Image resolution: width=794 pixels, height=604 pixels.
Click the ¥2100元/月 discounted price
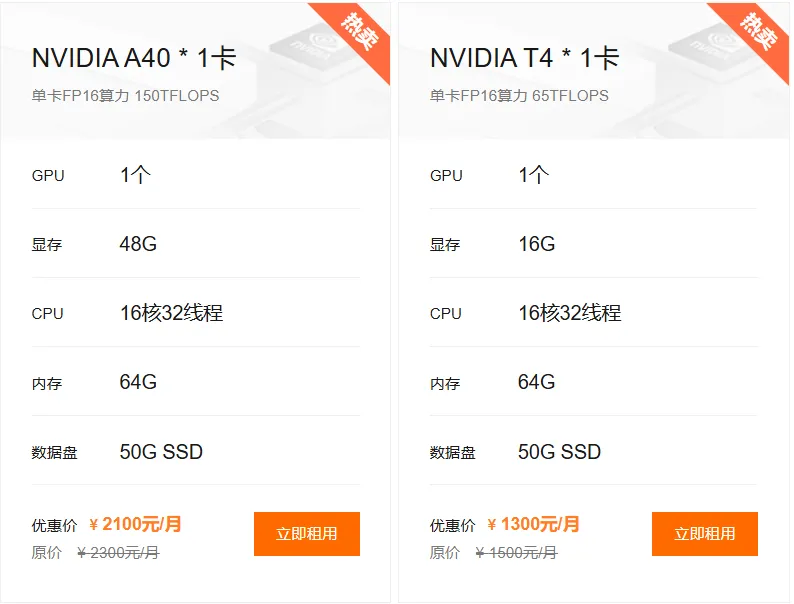coord(136,524)
